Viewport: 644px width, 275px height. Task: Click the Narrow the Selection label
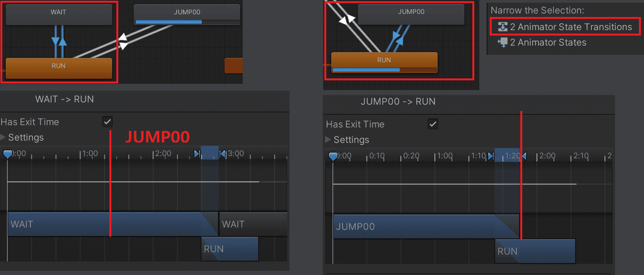coord(537,10)
